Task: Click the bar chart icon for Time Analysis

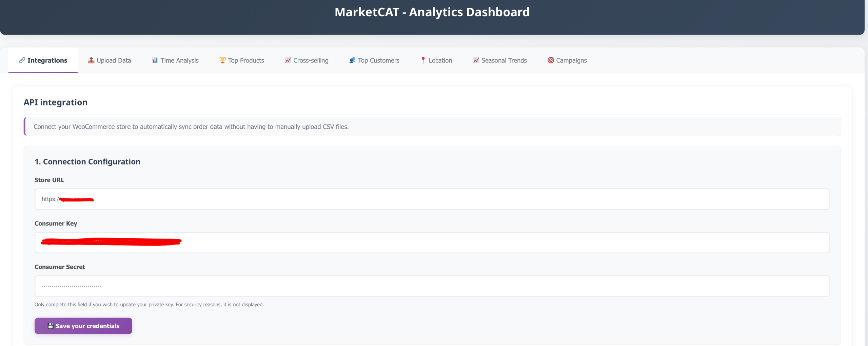Action: click(x=155, y=60)
